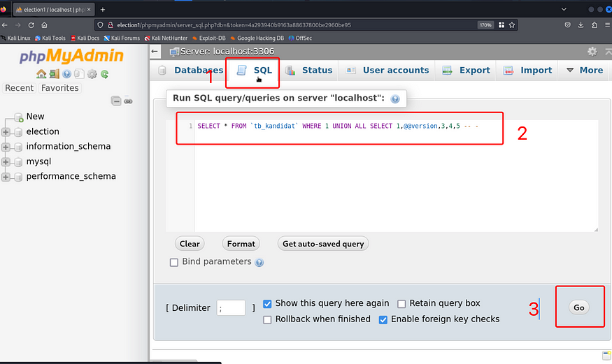Click the Delimiter input field
This screenshot has height=364, width=612.
tap(231, 308)
